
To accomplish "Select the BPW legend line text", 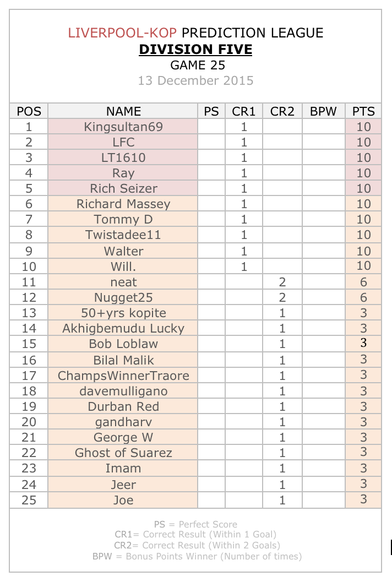I will click(x=197, y=556).
